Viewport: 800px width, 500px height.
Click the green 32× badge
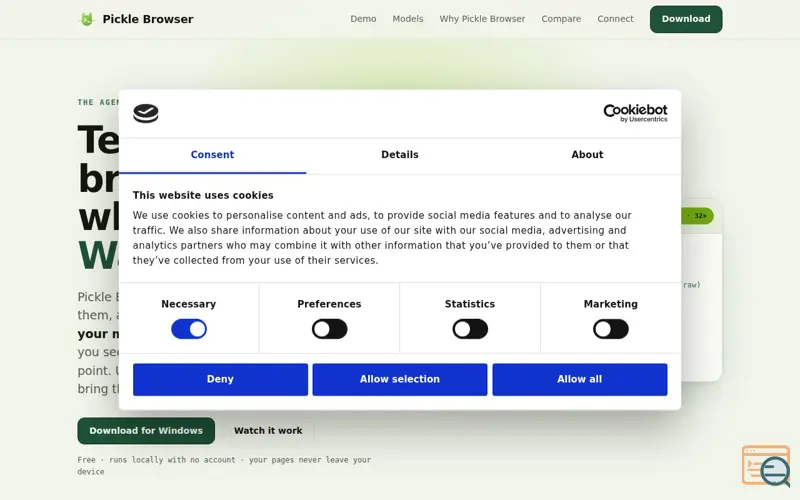coord(697,216)
